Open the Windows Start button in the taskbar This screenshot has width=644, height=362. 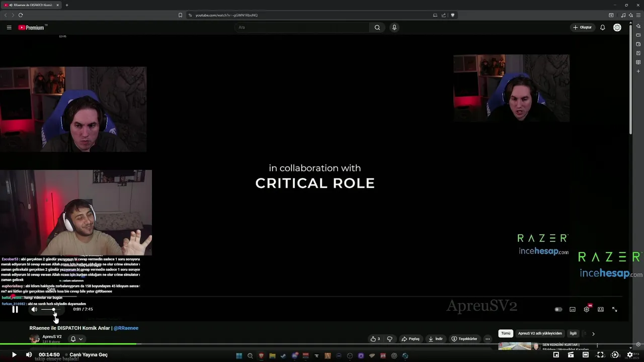pyautogui.click(x=239, y=356)
